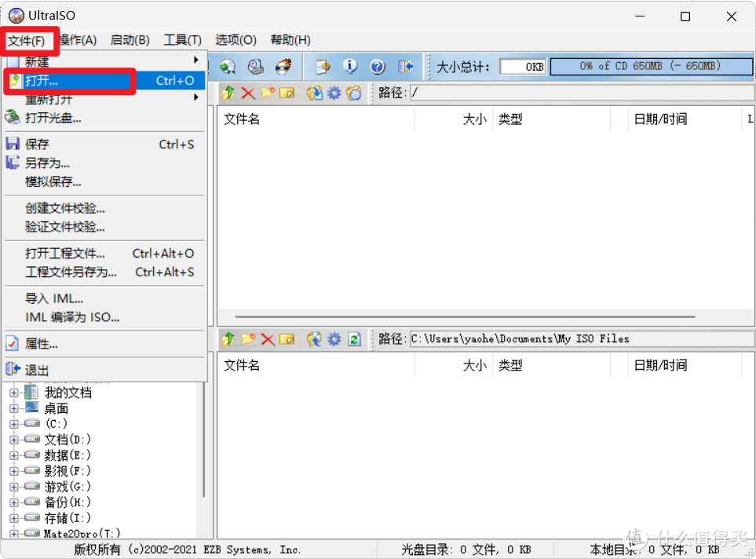Click the red delete X in the image toolbar
The width and height of the screenshot is (756, 559).
248,93
